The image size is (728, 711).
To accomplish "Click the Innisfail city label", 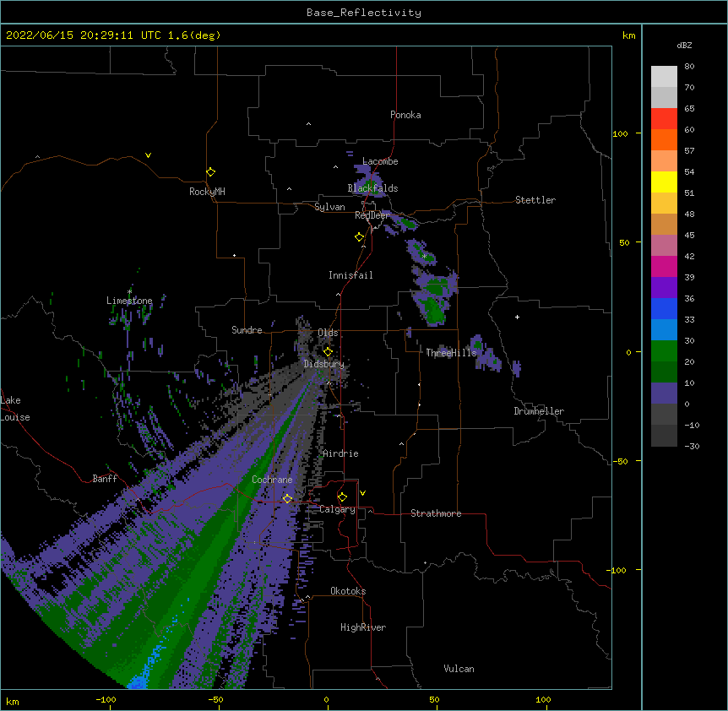I will coord(350,275).
